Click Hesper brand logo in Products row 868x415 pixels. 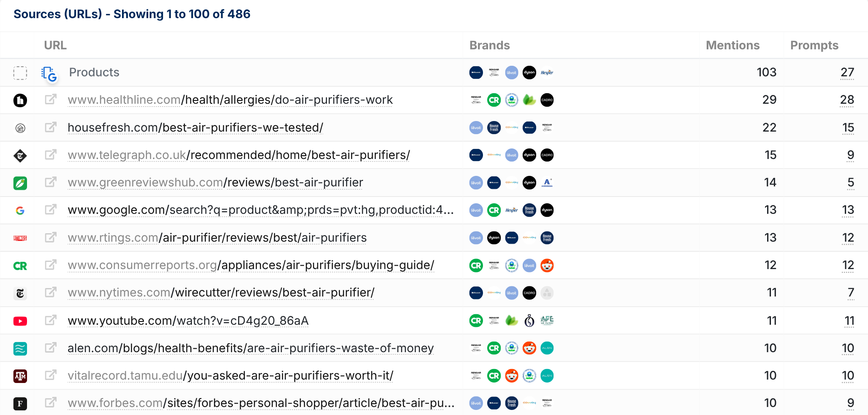point(547,73)
